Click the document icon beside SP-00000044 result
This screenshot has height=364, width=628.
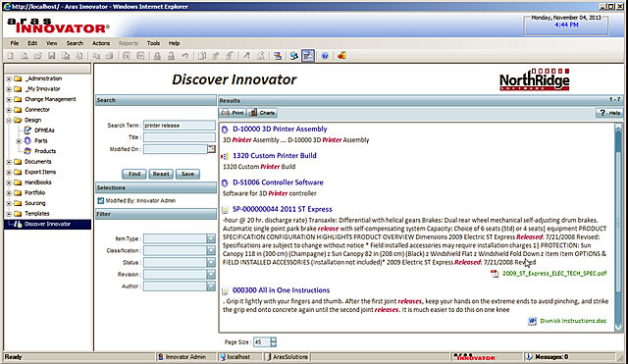click(225, 209)
